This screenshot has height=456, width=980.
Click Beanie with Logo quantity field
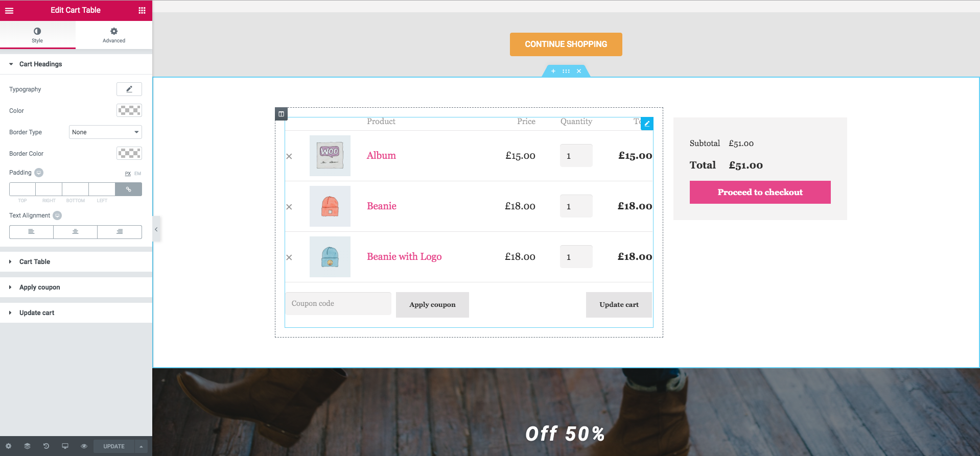tap(576, 257)
